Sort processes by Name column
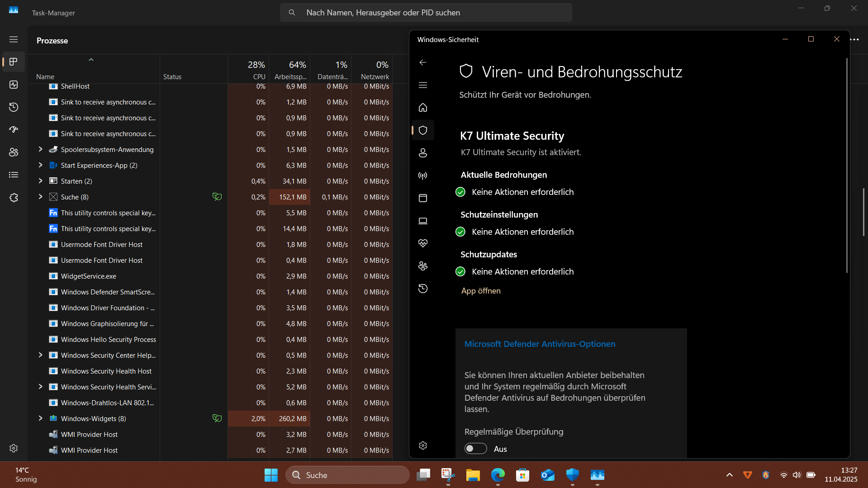 click(x=94, y=69)
